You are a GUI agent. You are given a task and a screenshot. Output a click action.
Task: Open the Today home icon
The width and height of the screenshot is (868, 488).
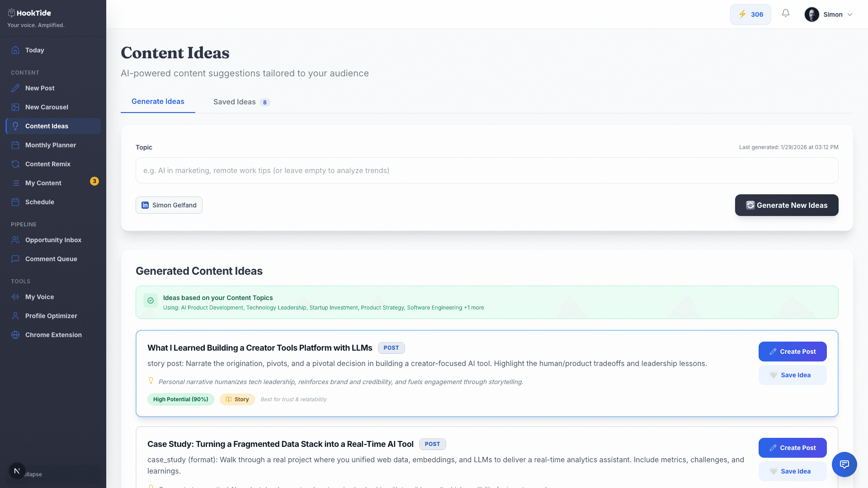[x=15, y=50]
